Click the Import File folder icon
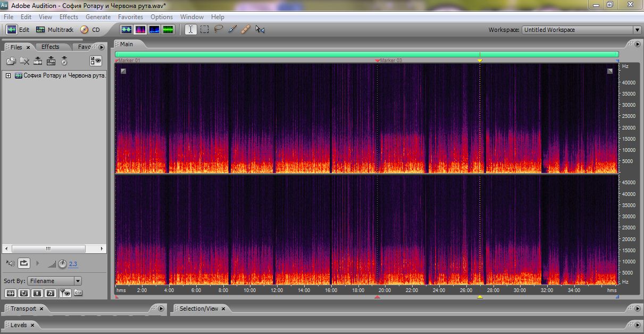Viewport: 644px width, 334px height. click(x=11, y=61)
